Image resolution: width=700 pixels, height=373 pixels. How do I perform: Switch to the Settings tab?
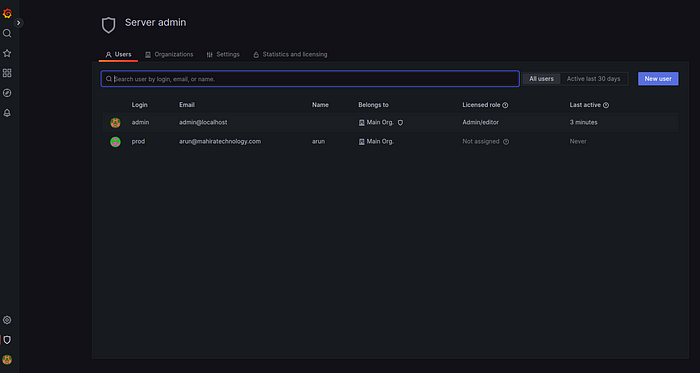pyautogui.click(x=223, y=54)
